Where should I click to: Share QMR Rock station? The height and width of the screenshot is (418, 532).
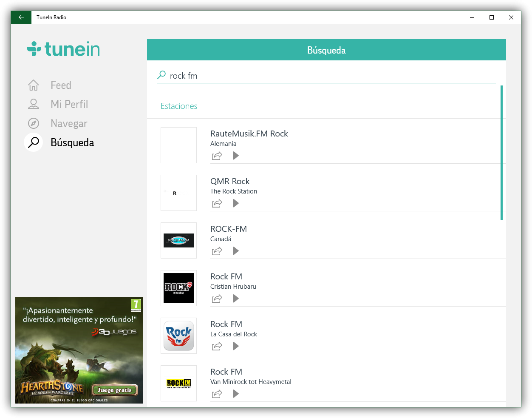pyautogui.click(x=217, y=203)
